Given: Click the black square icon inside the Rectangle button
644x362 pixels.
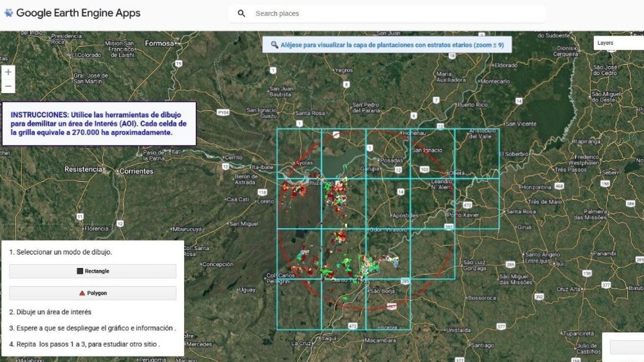Looking at the screenshot, I should point(79,271).
